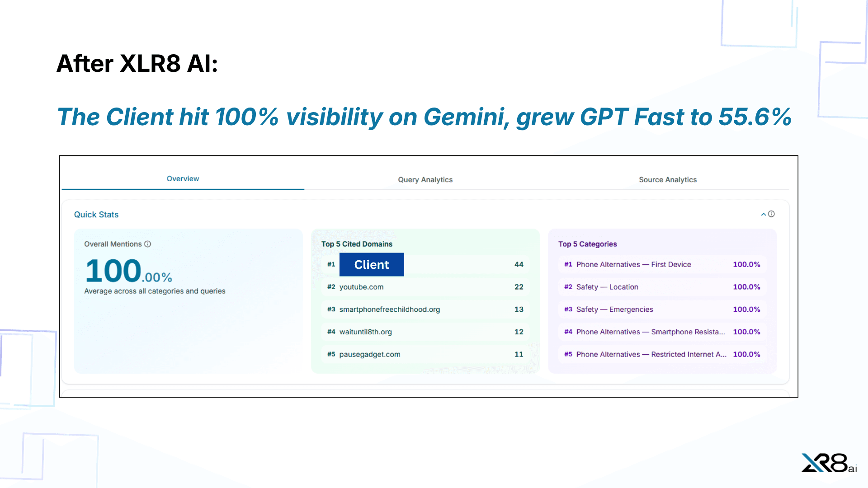
Task: Select youtube.com in cited domains
Action: pos(425,287)
